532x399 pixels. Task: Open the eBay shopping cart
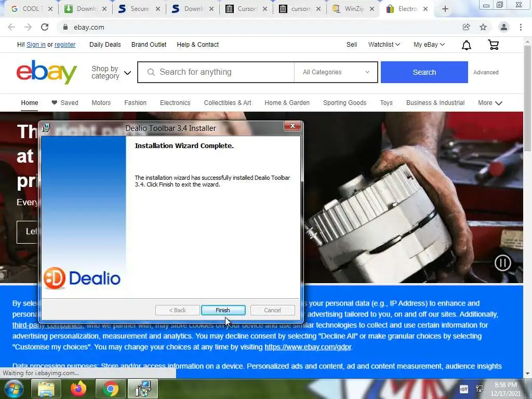pos(494,45)
